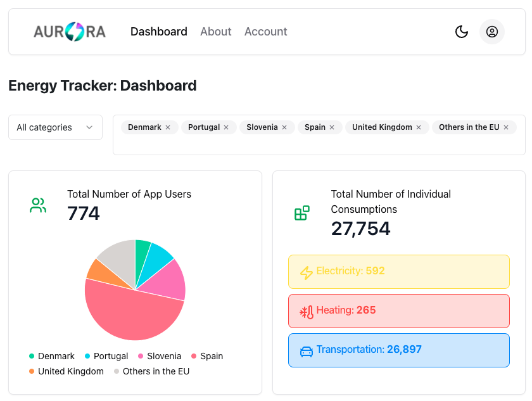Toggle dark mode via the moon icon
This screenshot has height=401, width=532.
click(x=462, y=31)
